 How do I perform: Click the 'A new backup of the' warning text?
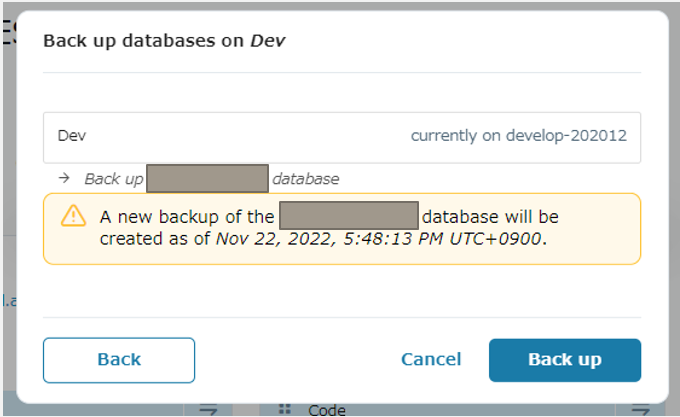pos(187,217)
